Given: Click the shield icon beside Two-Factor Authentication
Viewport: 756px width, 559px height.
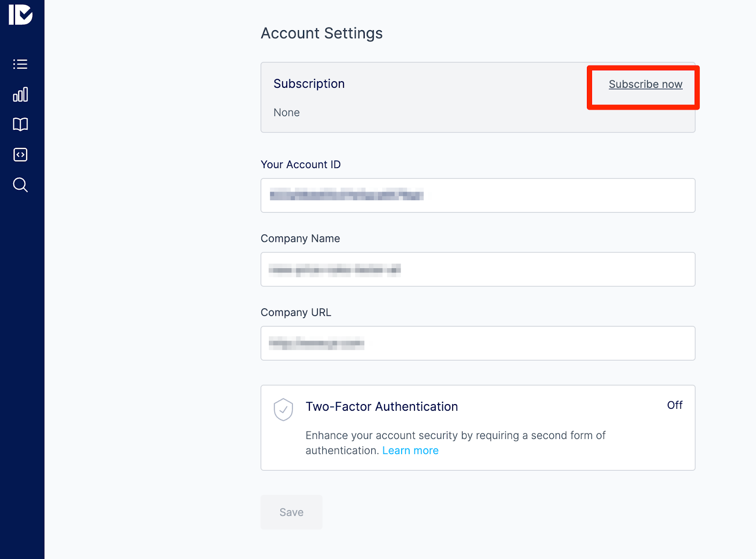Looking at the screenshot, I should click(x=283, y=409).
